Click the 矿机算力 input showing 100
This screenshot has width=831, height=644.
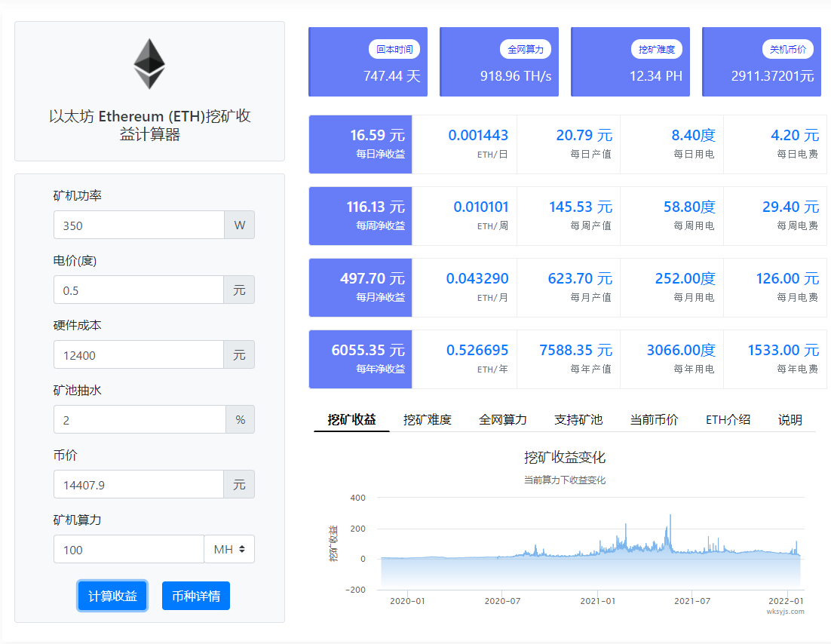point(129,549)
